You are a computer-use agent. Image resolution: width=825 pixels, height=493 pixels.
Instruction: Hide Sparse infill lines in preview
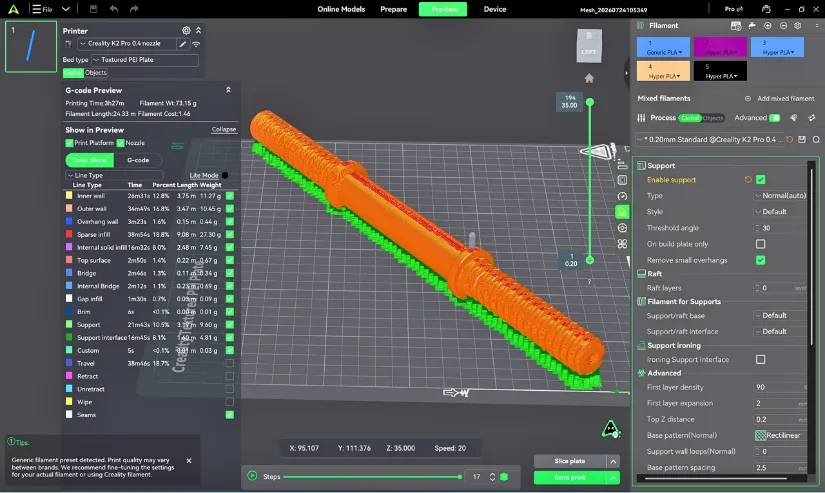pyautogui.click(x=230, y=235)
